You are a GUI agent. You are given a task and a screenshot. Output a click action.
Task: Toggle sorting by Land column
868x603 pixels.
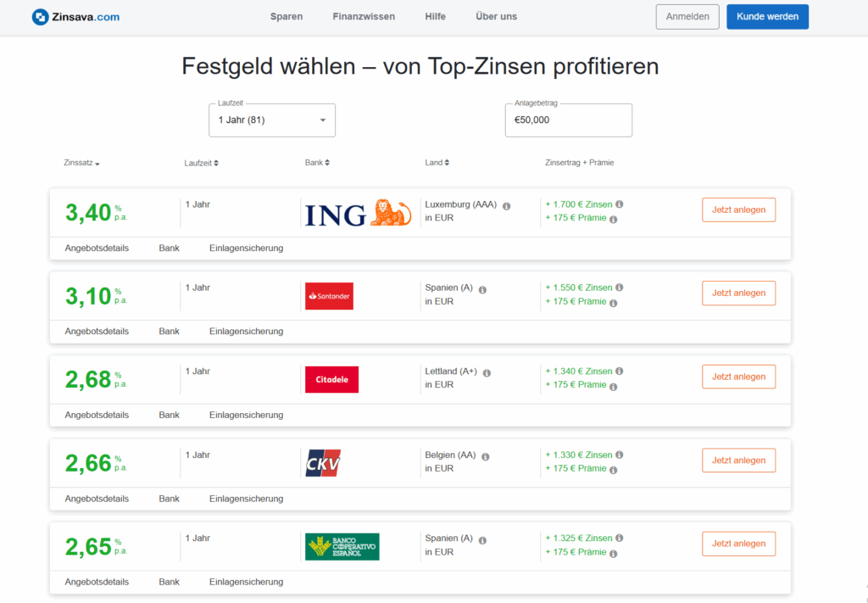[x=437, y=163]
